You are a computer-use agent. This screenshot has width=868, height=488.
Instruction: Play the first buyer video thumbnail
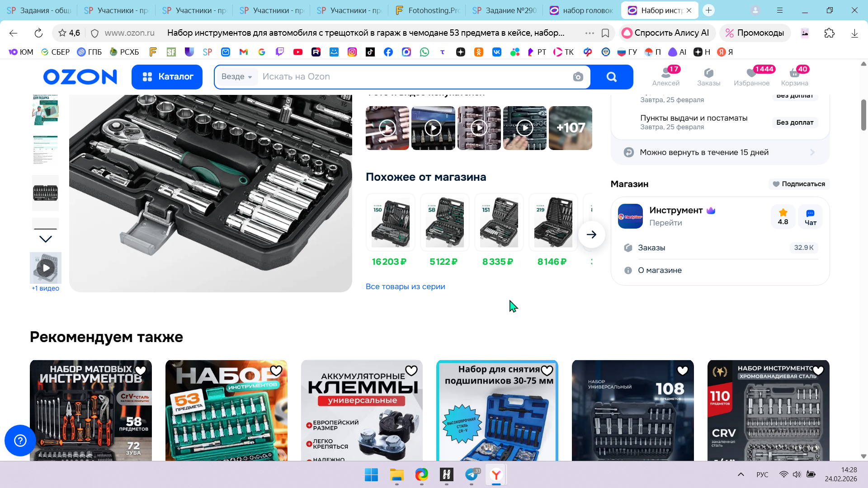(387, 128)
